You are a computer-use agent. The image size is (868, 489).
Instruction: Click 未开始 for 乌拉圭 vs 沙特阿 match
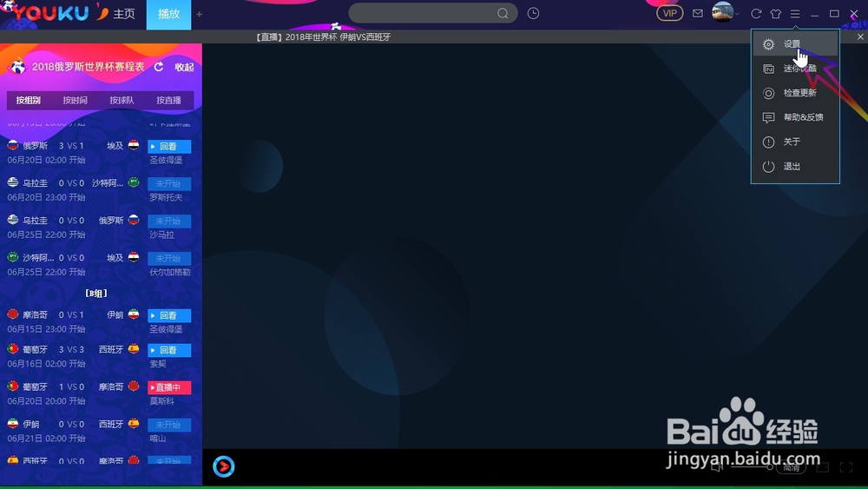[169, 184]
